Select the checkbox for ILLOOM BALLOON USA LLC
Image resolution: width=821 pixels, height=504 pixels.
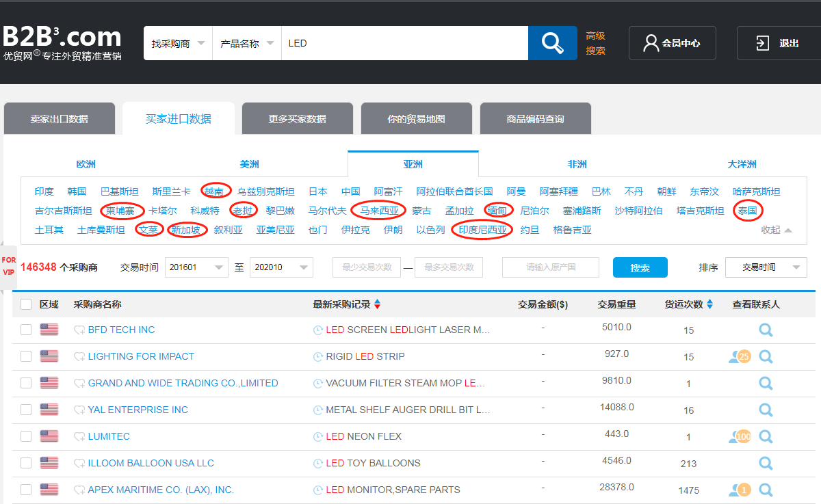(x=26, y=463)
